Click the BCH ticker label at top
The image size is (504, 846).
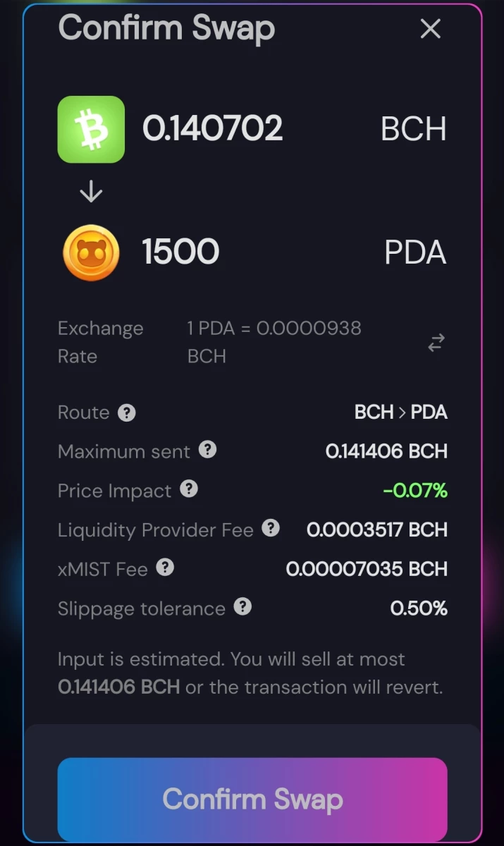[x=413, y=130]
